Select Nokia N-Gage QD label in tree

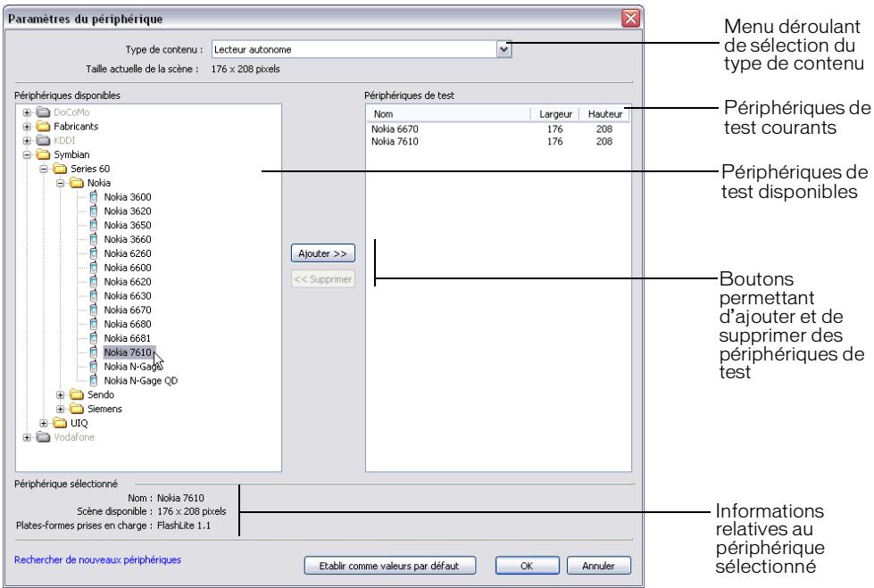pos(140,381)
